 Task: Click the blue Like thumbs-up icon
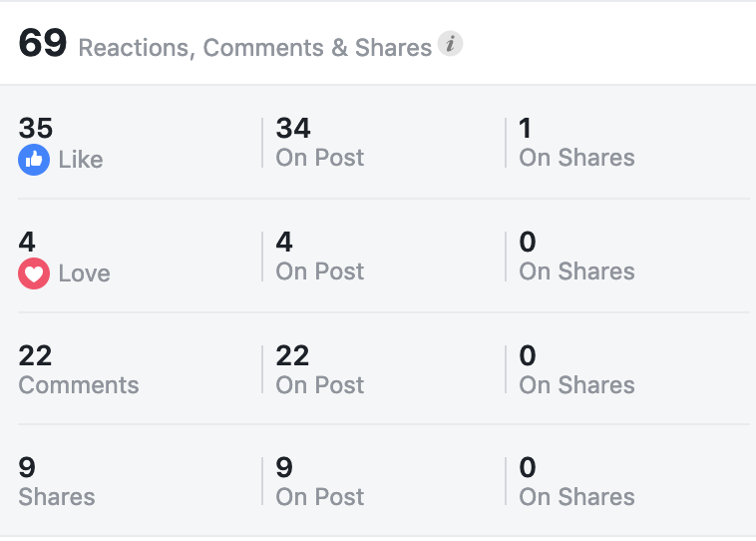[34, 160]
